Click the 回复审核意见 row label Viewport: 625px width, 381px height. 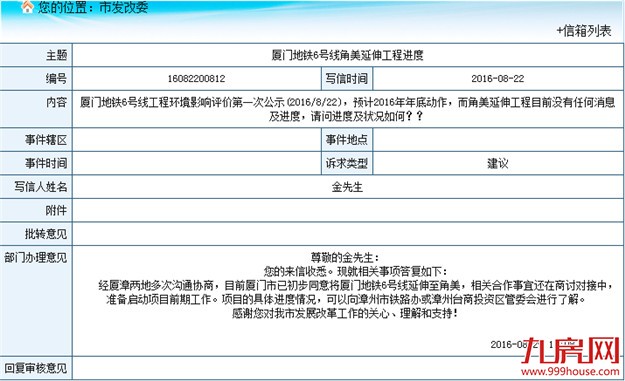coord(35,368)
